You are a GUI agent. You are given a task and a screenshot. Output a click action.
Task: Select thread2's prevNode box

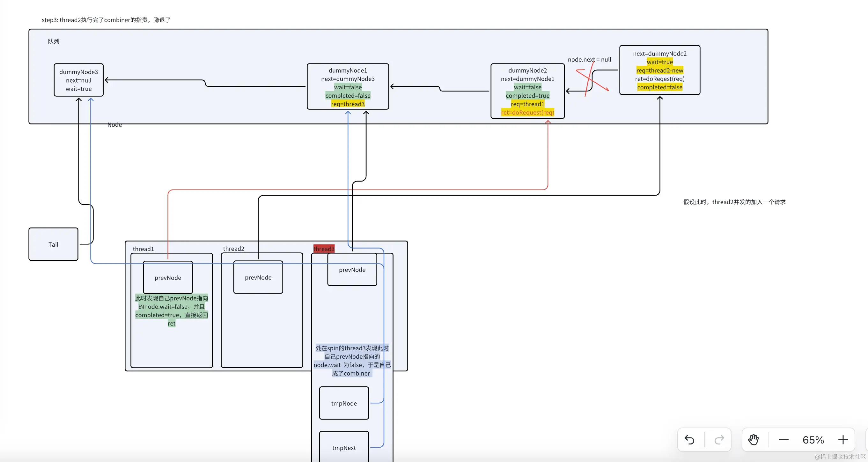click(x=258, y=277)
